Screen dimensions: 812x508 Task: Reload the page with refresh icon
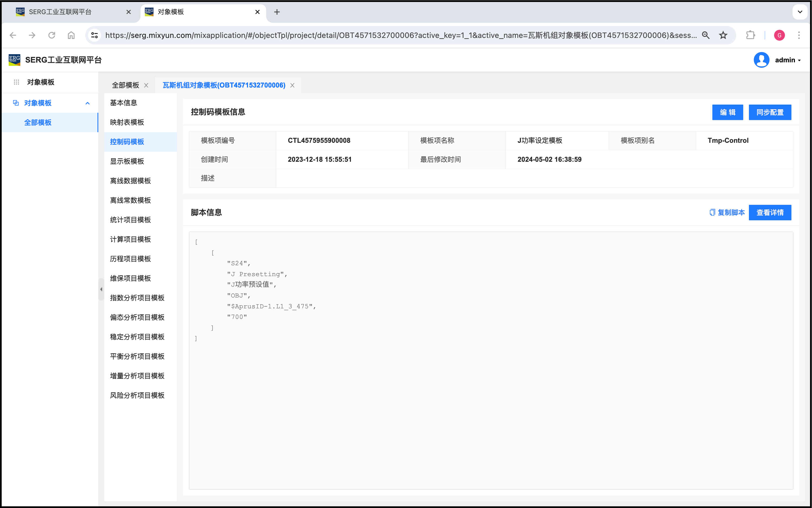point(52,35)
